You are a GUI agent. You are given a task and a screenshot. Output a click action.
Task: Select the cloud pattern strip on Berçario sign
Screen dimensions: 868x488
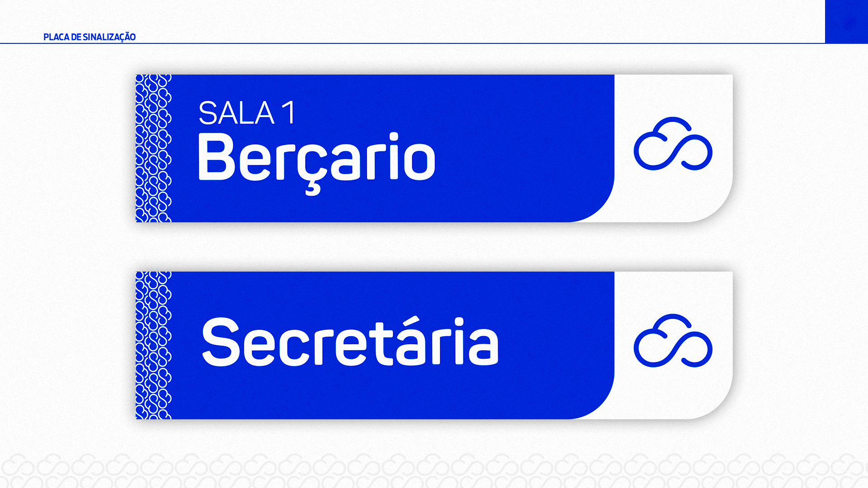tap(154, 148)
